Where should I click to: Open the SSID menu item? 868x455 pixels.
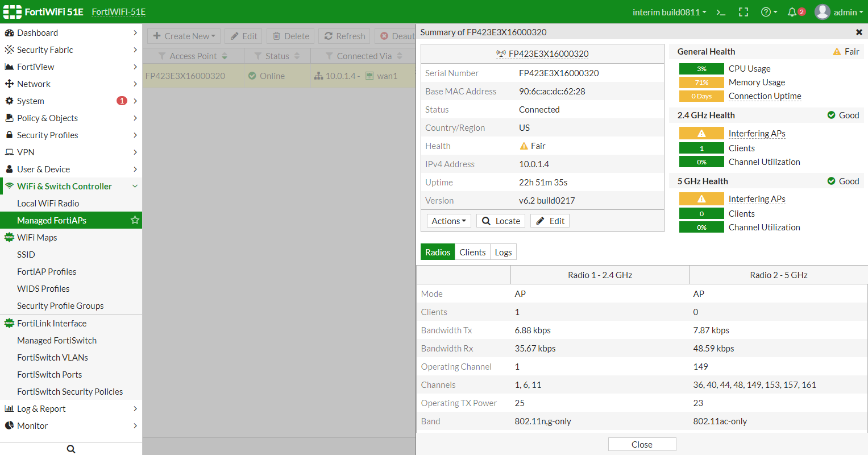(71, 255)
